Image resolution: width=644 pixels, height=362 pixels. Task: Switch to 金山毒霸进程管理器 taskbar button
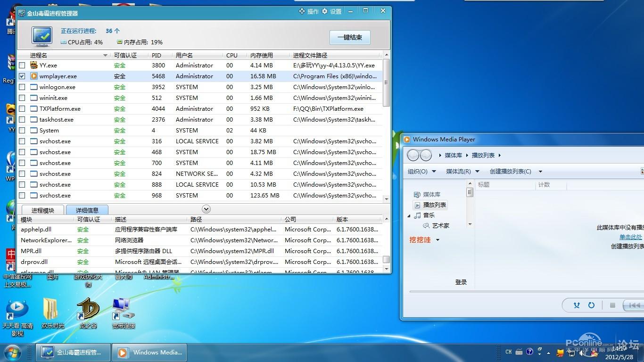point(74,353)
